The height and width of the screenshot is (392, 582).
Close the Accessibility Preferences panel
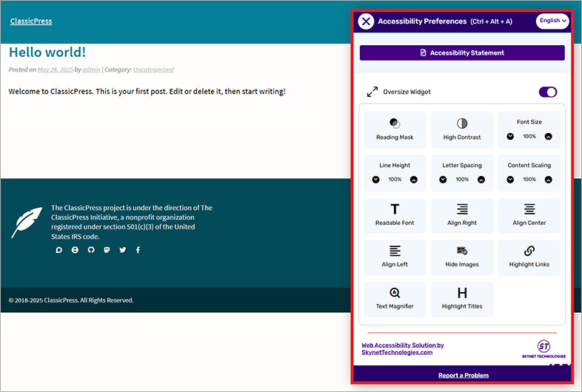(366, 21)
